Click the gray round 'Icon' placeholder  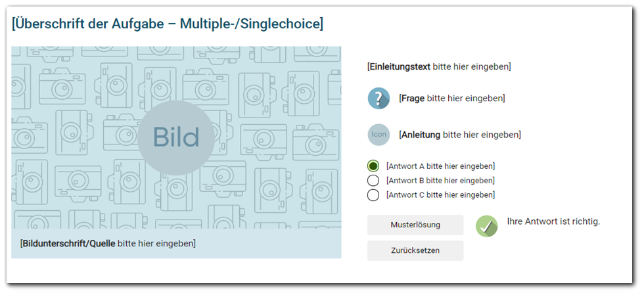pyautogui.click(x=379, y=135)
